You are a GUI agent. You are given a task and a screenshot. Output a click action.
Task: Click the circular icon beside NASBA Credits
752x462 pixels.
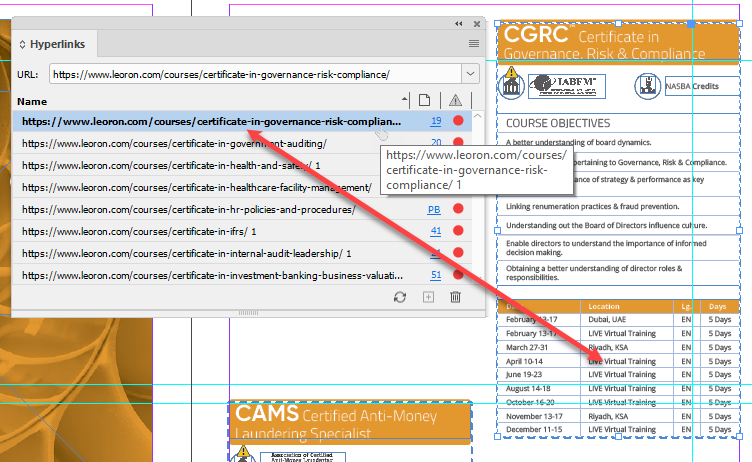click(647, 86)
